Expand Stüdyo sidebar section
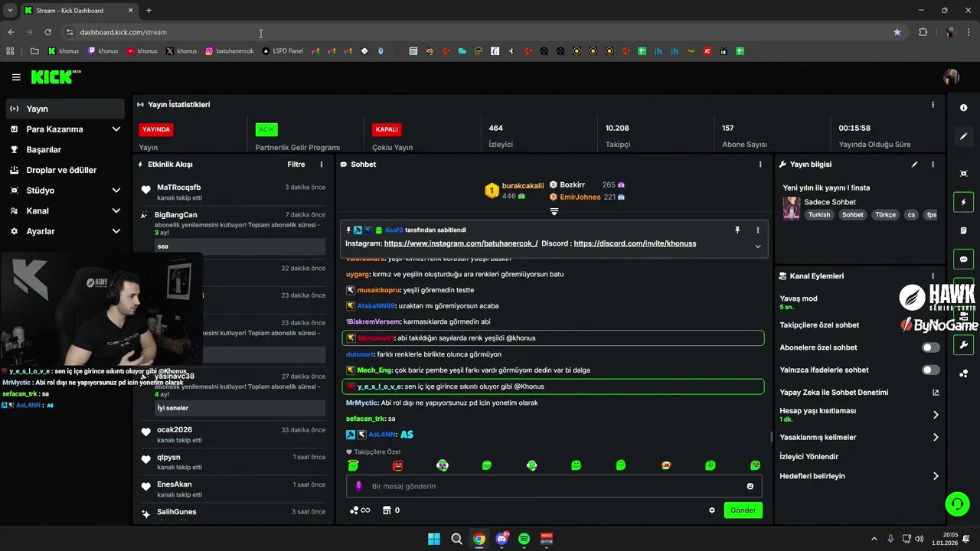980x551 pixels. point(65,191)
